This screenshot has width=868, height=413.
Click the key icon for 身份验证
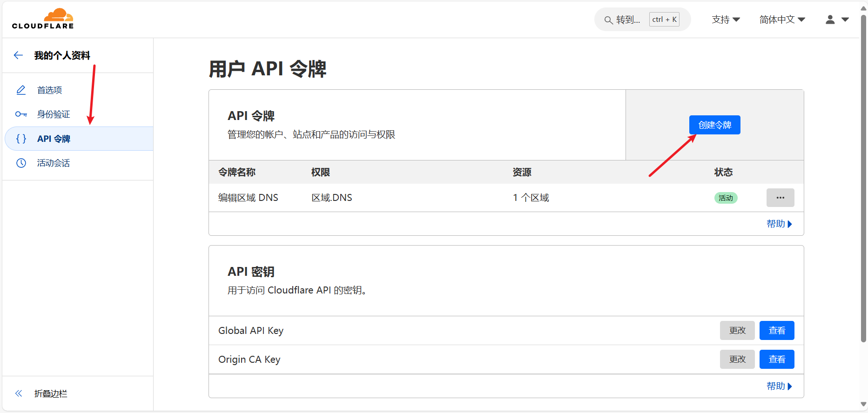[21, 114]
